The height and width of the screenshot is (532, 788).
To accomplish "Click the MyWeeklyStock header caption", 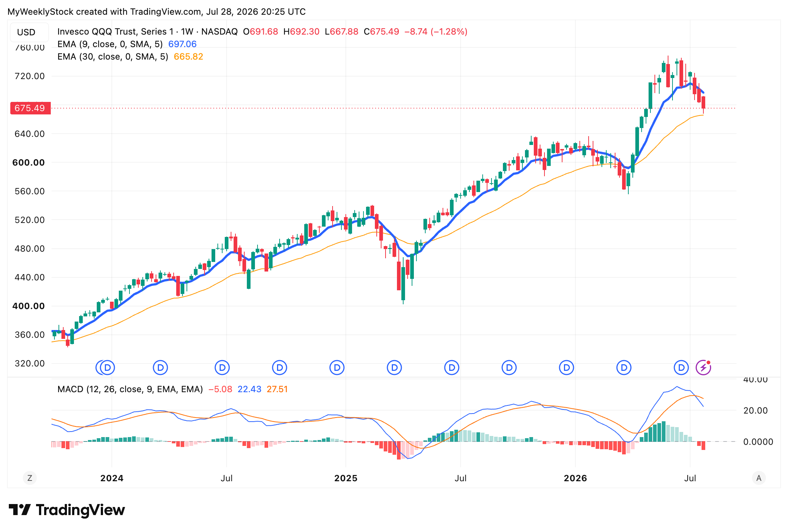I will click(157, 12).
